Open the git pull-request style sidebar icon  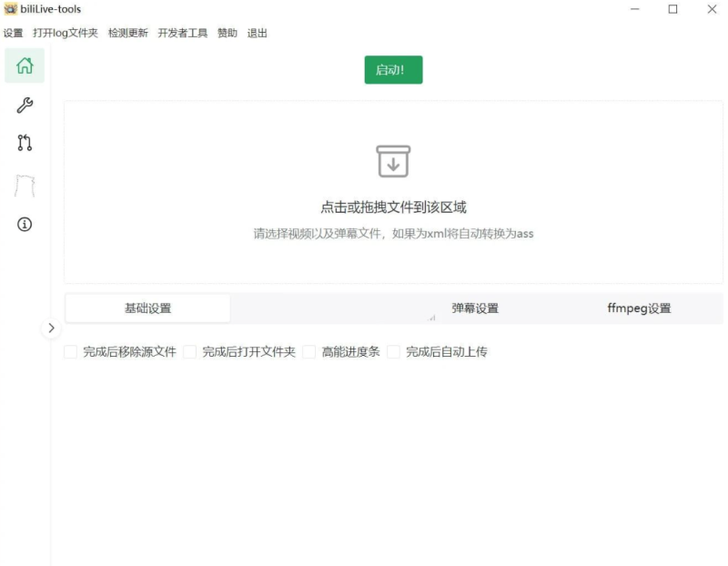pos(25,143)
